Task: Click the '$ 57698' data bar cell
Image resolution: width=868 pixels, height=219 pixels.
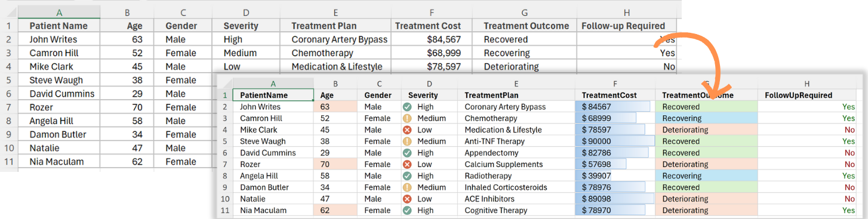Action: click(x=615, y=164)
